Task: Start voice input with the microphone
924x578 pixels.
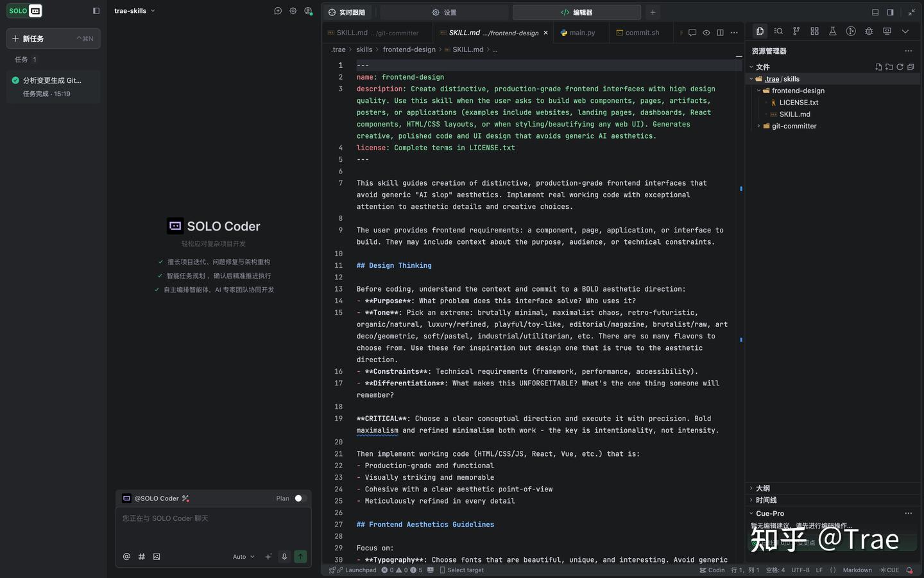Action: (x=284, y=557)
